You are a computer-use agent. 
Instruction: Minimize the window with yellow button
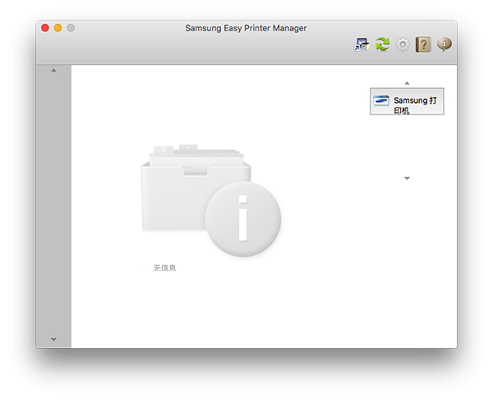[58, 28]
